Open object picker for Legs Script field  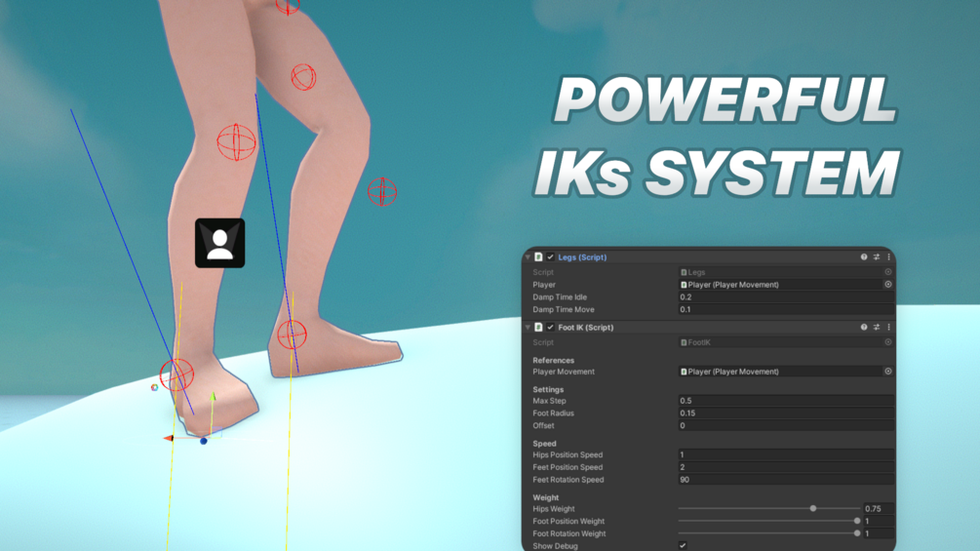point(888,272)
